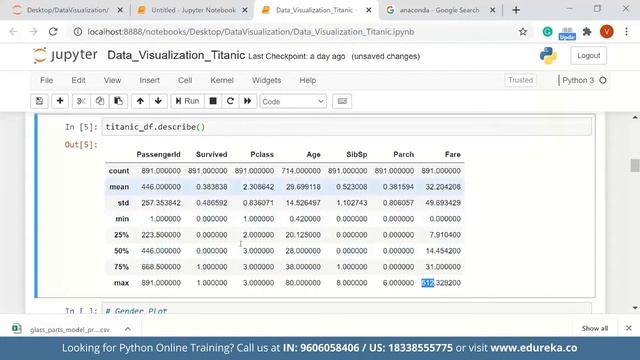This screenshot has width=640, height=360.
Task: Click the Python logo icon
Action: (548, 56)
